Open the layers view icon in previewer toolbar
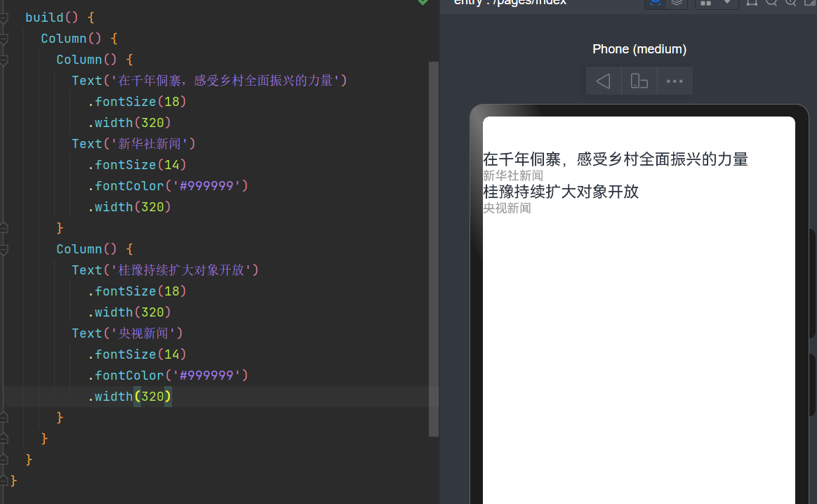 [x=676, y=3]
